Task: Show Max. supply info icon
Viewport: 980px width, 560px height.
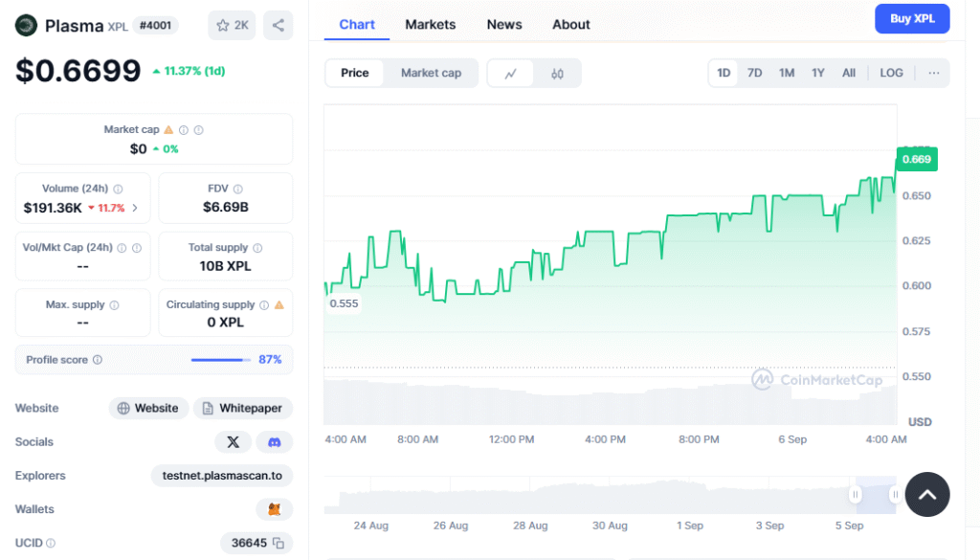Action: pyautogui.click(x=115, y=305)
